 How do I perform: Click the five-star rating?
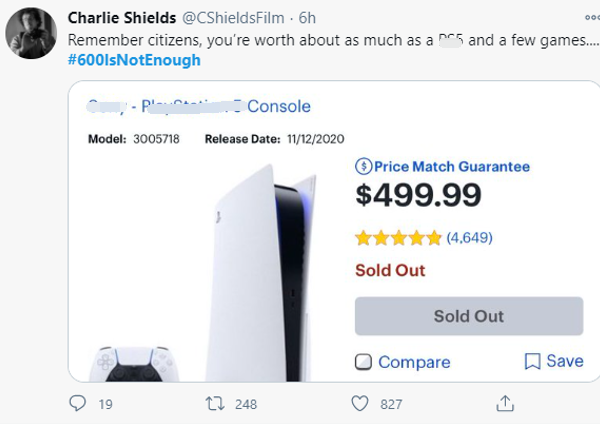point(398,238)
